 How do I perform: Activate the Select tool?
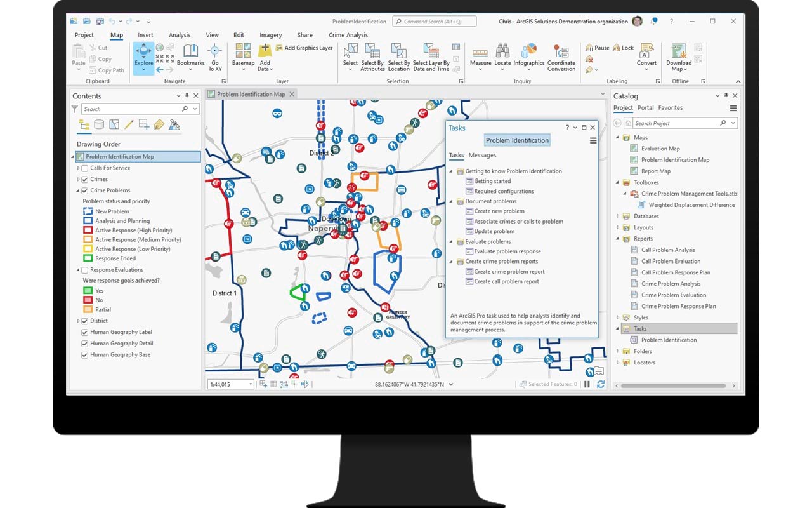coord(350,56)
